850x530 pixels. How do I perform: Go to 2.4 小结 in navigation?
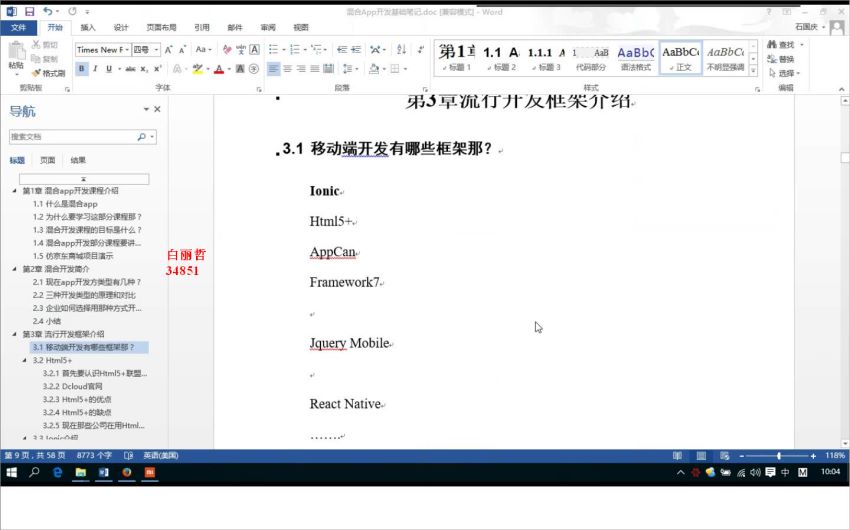[47, 321]
